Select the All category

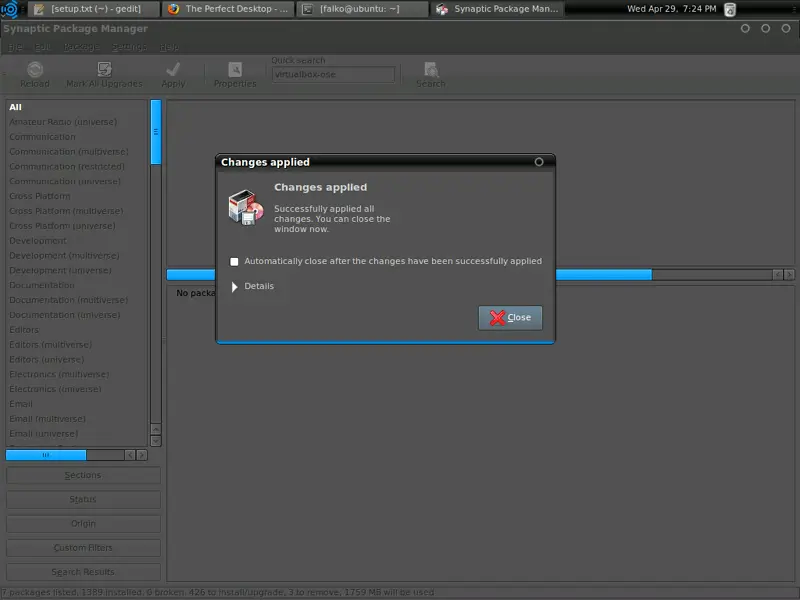click(x=78, y=107)
